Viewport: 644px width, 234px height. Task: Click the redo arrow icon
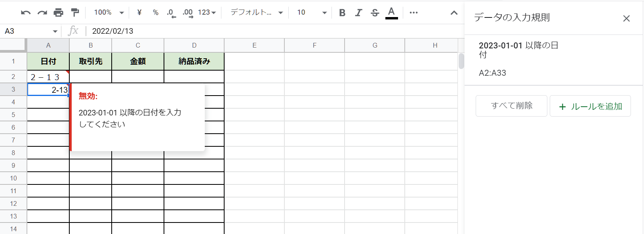[x=42, y=13]
